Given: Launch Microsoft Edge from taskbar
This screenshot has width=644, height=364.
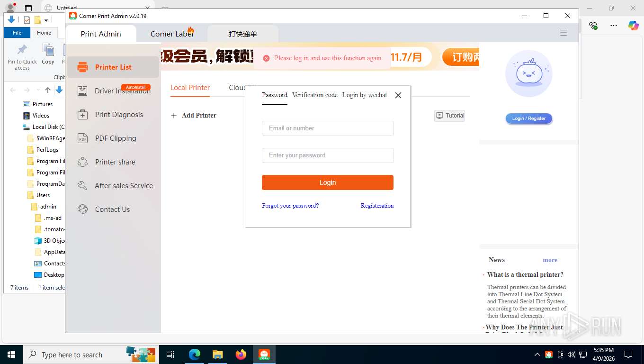Looking at the screenshot, I should tap(194, 355).
